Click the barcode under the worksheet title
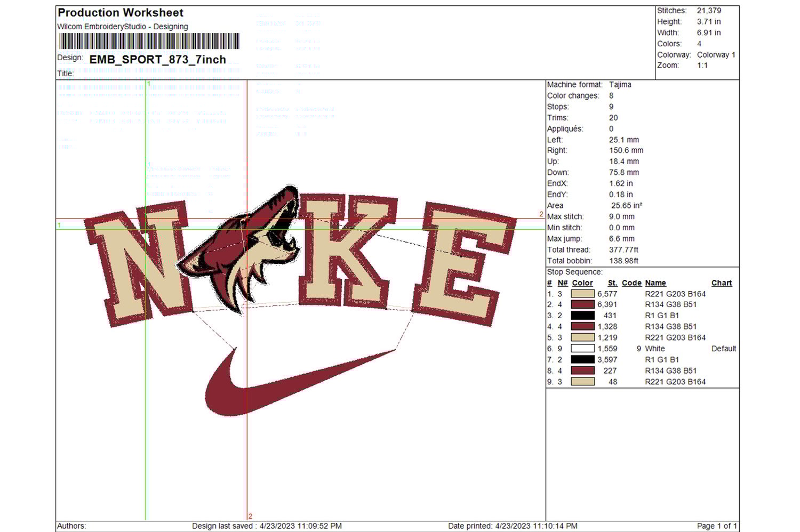 pos(149,41)
